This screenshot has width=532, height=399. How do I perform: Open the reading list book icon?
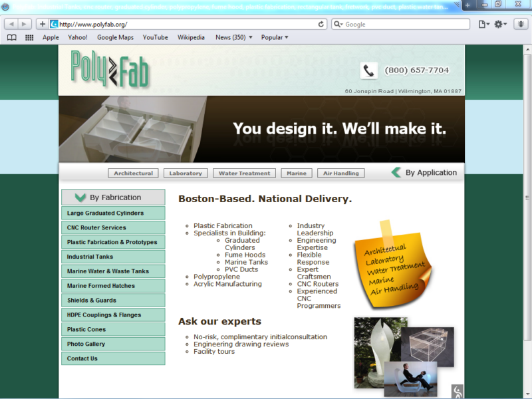(12, 38)
